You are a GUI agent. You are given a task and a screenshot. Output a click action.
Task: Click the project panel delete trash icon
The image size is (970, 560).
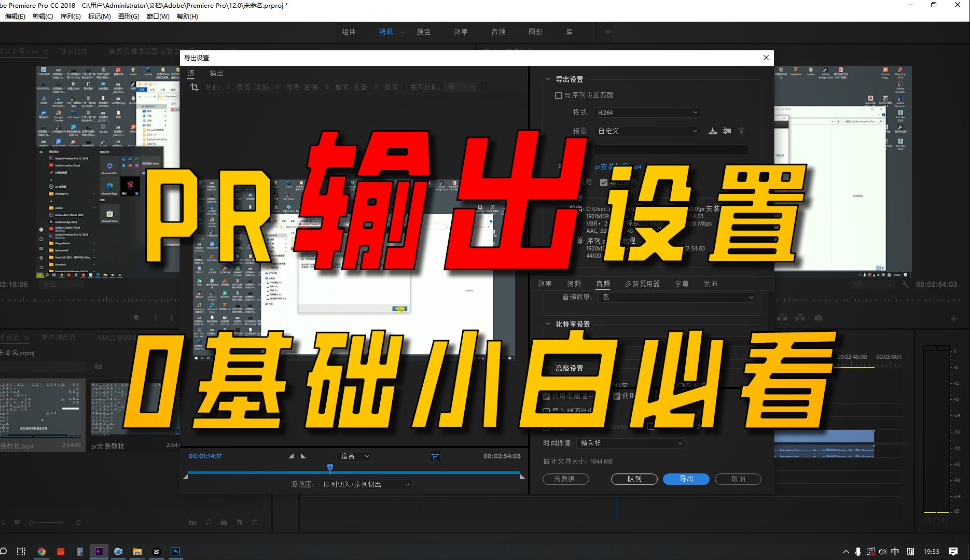click(x=255, y=523)
